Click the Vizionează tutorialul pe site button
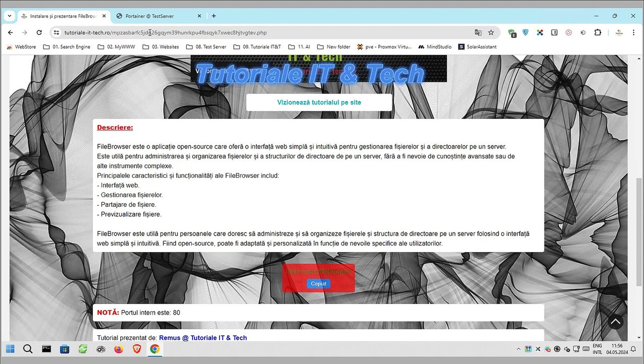Screen dimensions: 644x364 click(319, 102)
